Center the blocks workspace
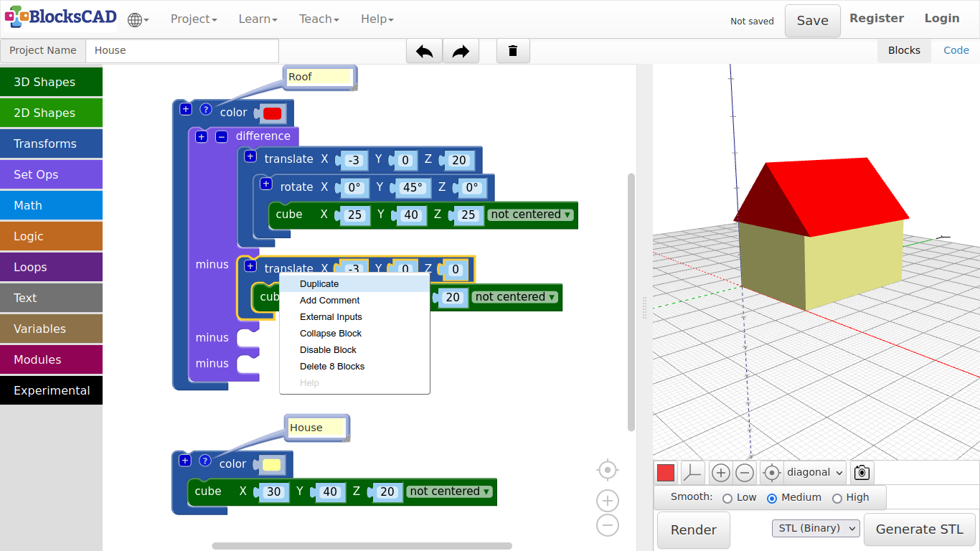Viewport: 980px width, 551px height. (608, 470)
